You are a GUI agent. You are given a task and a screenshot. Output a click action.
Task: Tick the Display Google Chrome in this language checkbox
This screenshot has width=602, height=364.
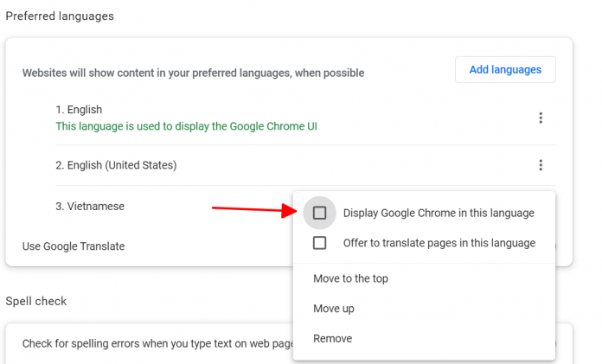click(x=319, y=213)
